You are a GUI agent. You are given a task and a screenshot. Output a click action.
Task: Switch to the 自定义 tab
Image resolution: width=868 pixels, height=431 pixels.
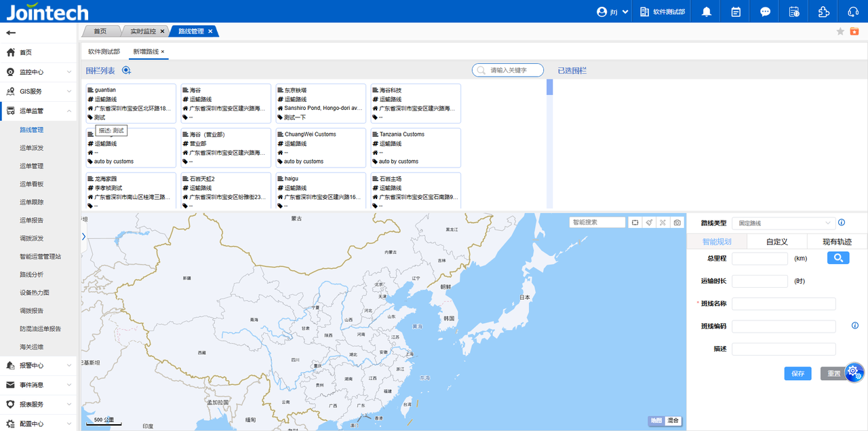[x=776, y=242]
